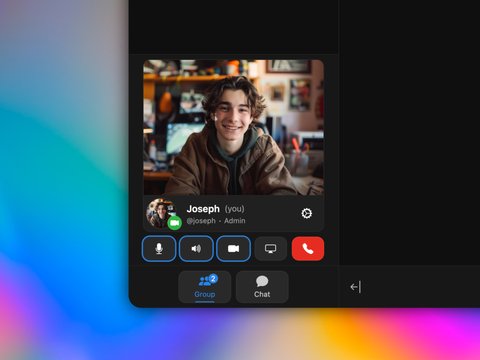This screenshot has width=480, height=360.
Task: Collapse the sidebar with the arrow-bar icon
Action: [x=356, y=287]
